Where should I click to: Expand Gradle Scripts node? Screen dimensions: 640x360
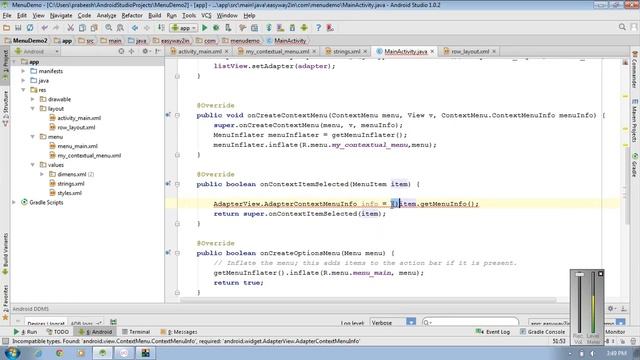point(14,202)
